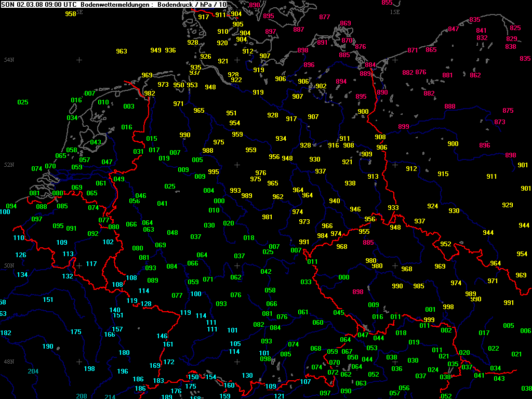
Task: Click the cyan 130 pressure value
Action: (247, 376)
